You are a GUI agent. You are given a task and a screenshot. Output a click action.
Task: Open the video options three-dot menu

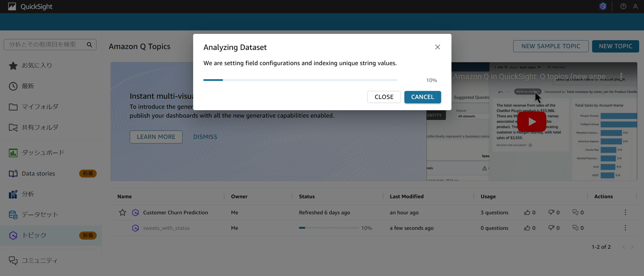click(621, 77)
